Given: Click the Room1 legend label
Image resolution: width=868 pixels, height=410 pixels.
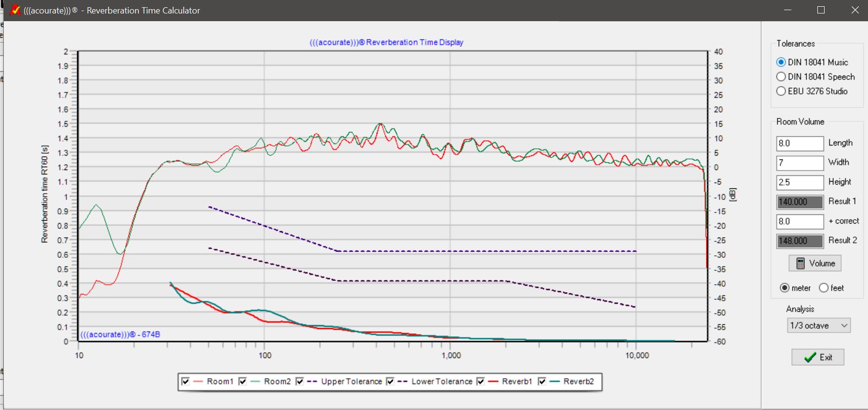Looking at the screenshot, I should click(220, 382).
